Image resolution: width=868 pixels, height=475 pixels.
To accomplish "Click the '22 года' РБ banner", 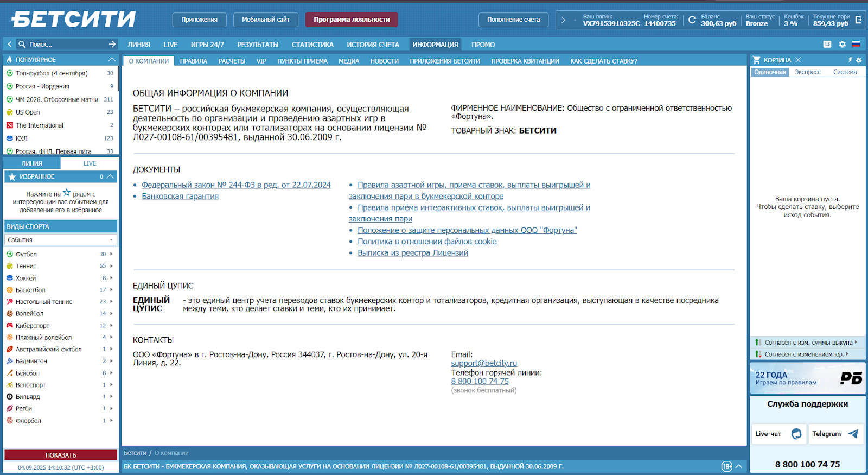I will pyautogui.click(x=808, y=378).
